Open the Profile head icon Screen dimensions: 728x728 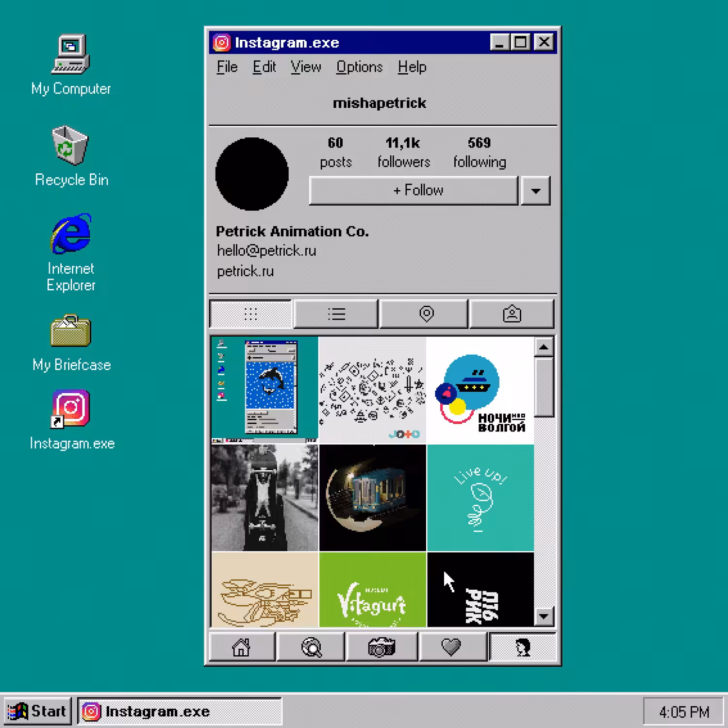pyautogui.click(x=523, y=647)
